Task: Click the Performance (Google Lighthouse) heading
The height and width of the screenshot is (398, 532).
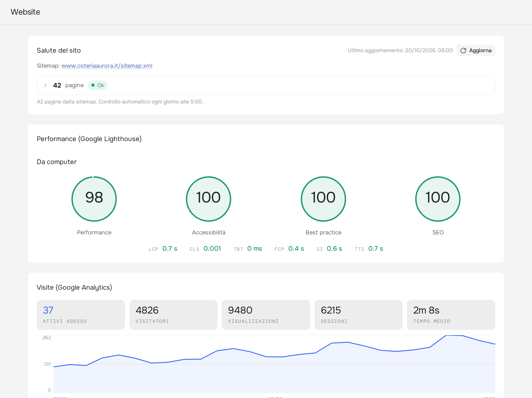Action: [89, 139]
